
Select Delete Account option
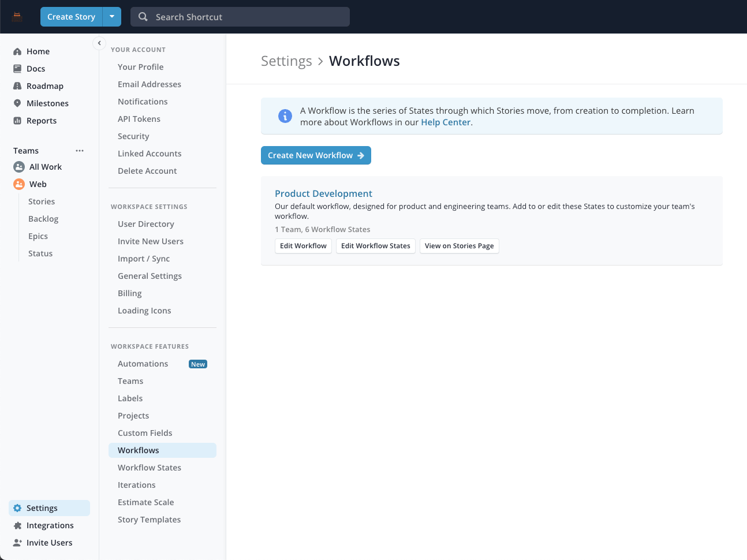(x=147, y=171)
